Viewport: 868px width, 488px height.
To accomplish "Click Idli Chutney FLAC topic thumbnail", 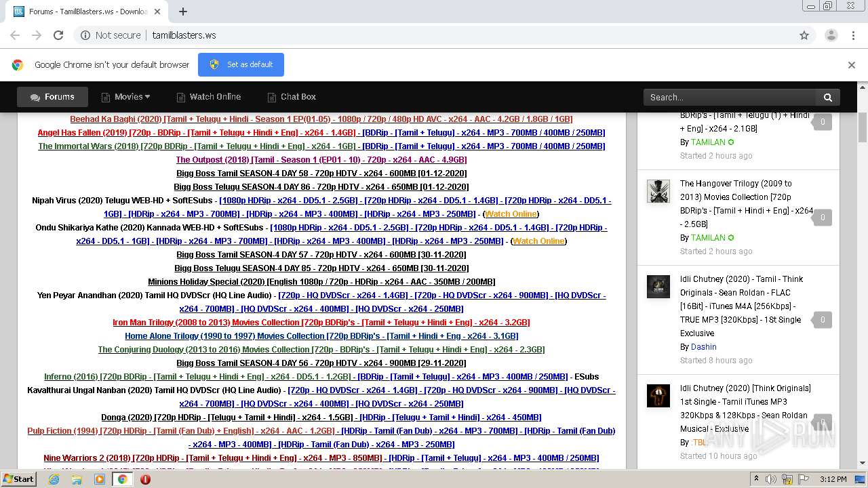I will pos(658,287).
